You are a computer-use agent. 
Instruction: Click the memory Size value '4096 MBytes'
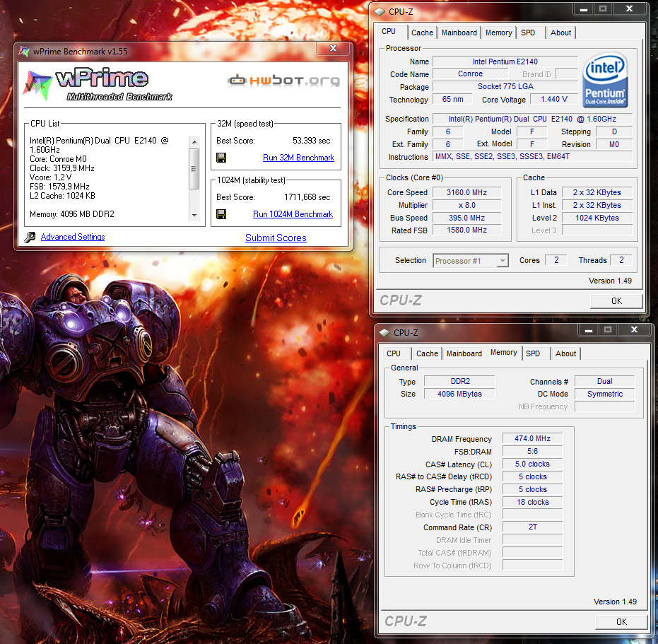tap(460, 394)
